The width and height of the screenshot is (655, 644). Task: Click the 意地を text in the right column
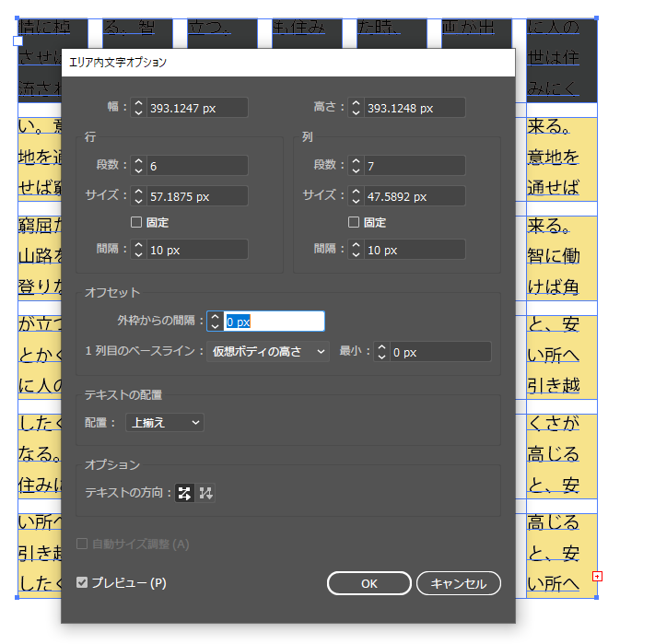coord(553,157)
